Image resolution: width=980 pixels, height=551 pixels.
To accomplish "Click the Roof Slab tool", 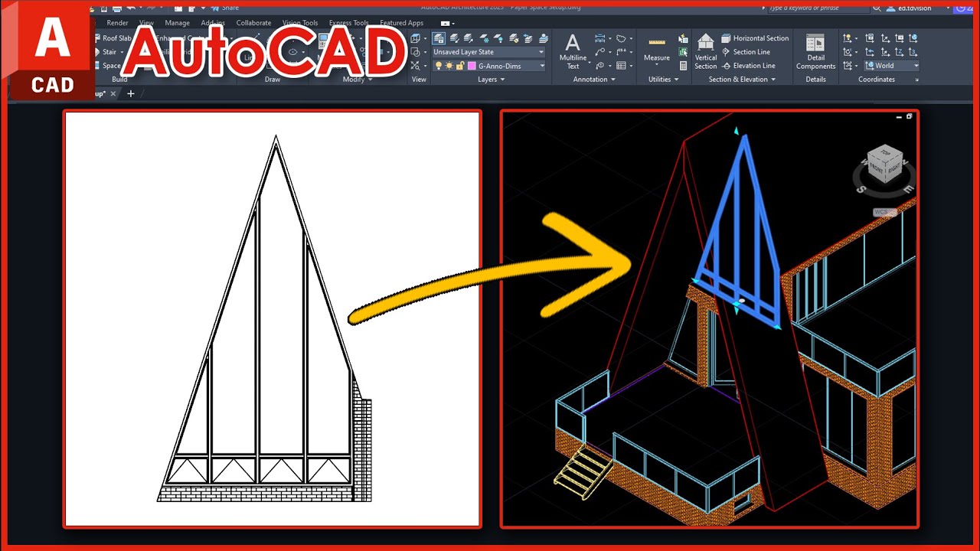I will click(113, 38).
